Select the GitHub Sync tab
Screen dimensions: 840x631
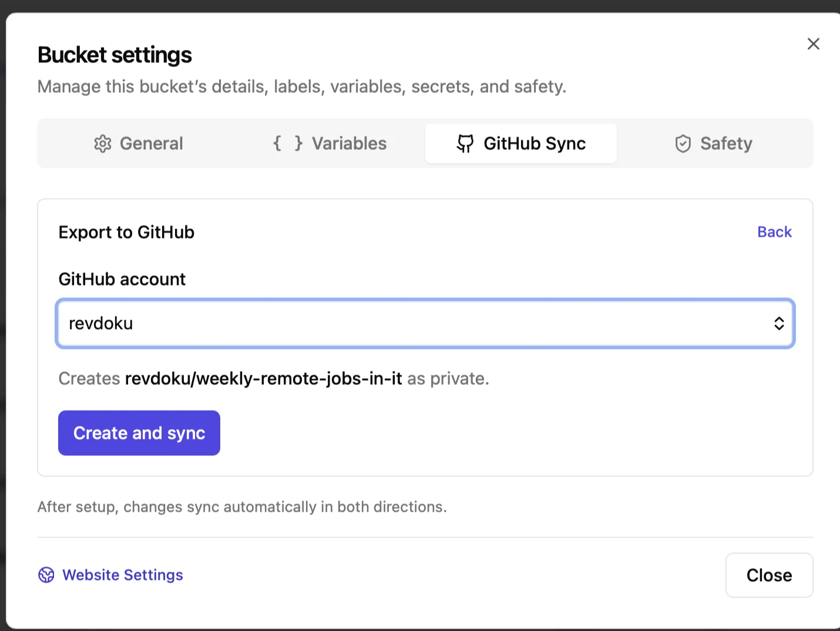click(521, 143)
